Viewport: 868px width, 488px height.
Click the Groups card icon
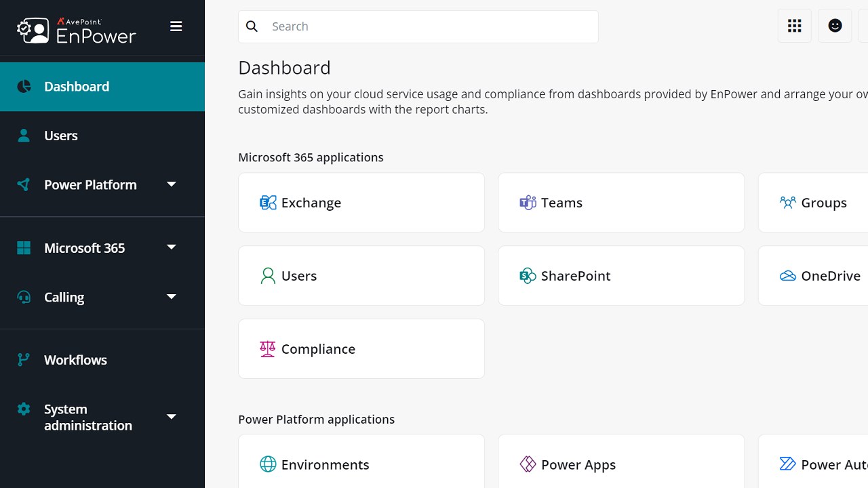pos(787,203)
